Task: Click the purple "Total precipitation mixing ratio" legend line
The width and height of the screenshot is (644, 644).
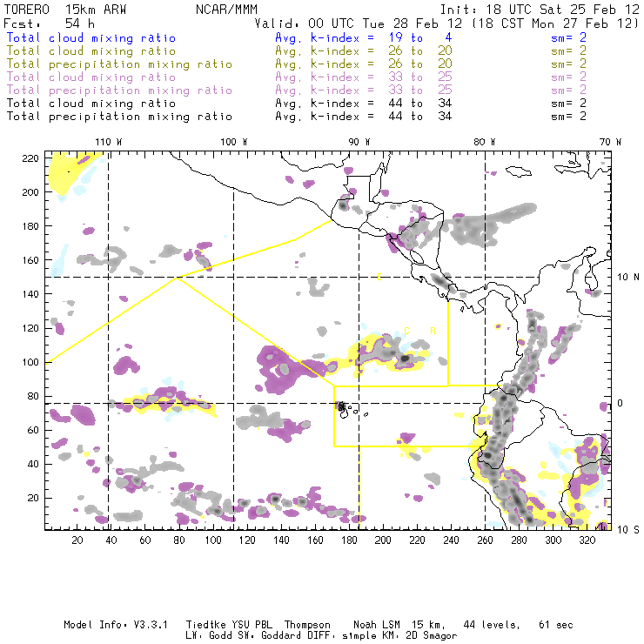Action: coord(119,91)
